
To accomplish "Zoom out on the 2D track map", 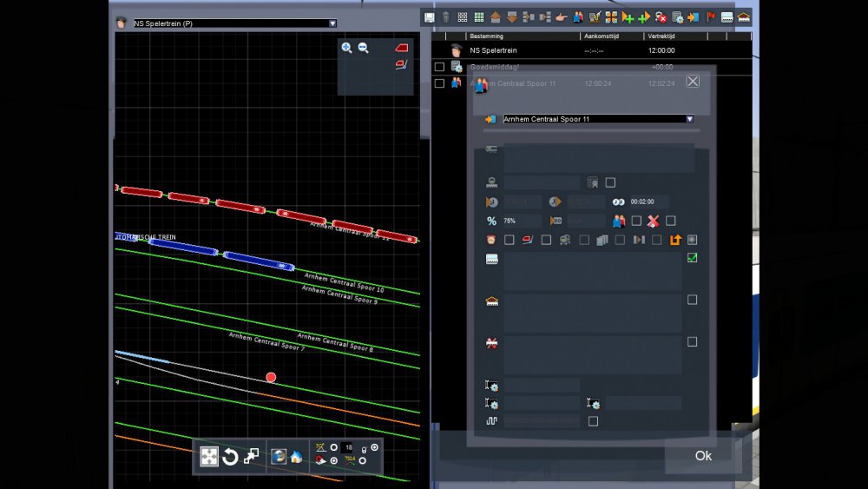I will [364, 48].
